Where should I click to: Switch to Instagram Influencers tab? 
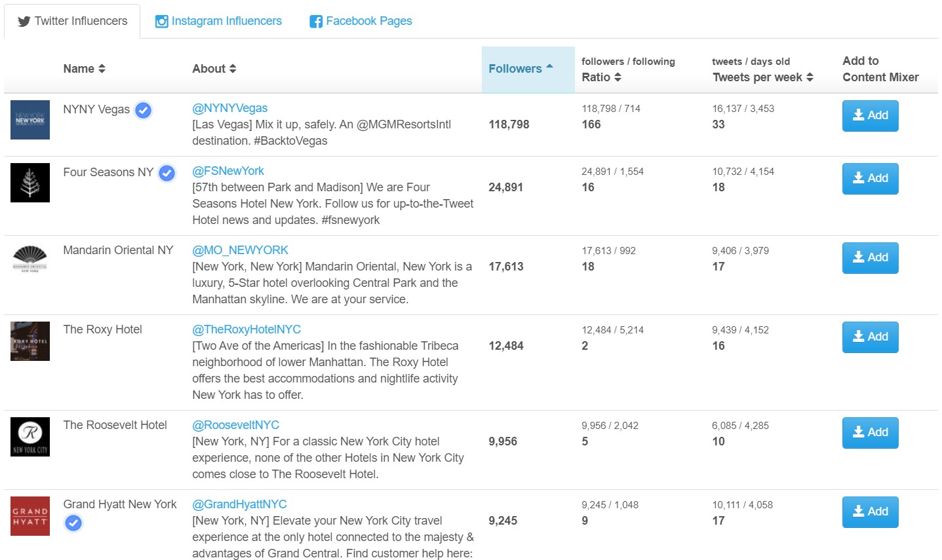click(218, 21)
